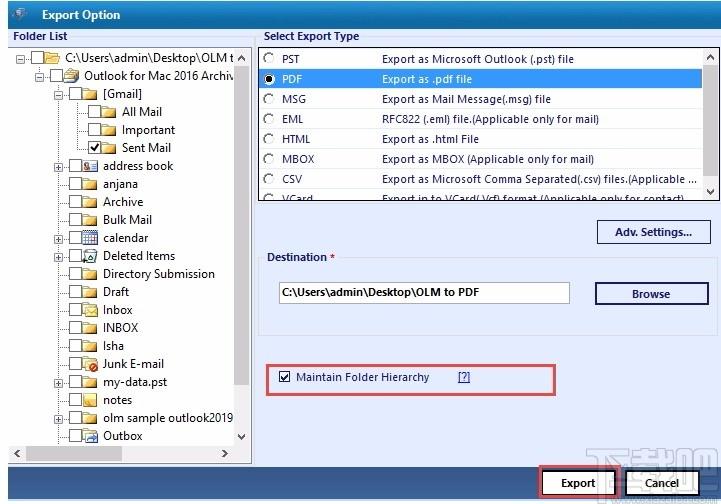This screenshot has height=504, width=721.
Task: Click the Deleted Items recycle icon
Action: 90,256
